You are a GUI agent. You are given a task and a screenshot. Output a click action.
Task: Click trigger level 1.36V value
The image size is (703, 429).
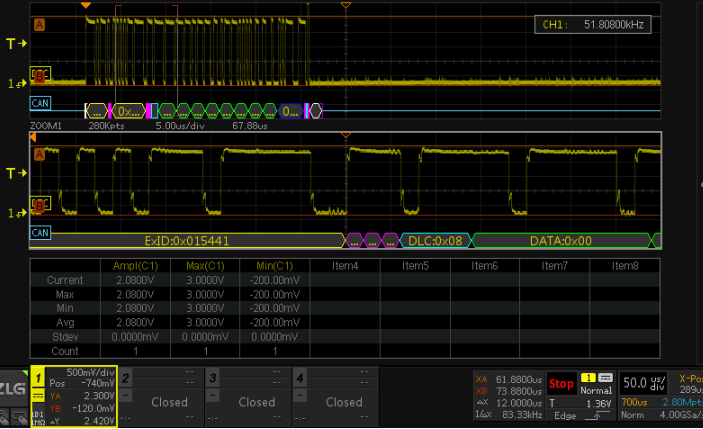click(x=598, y=403)
